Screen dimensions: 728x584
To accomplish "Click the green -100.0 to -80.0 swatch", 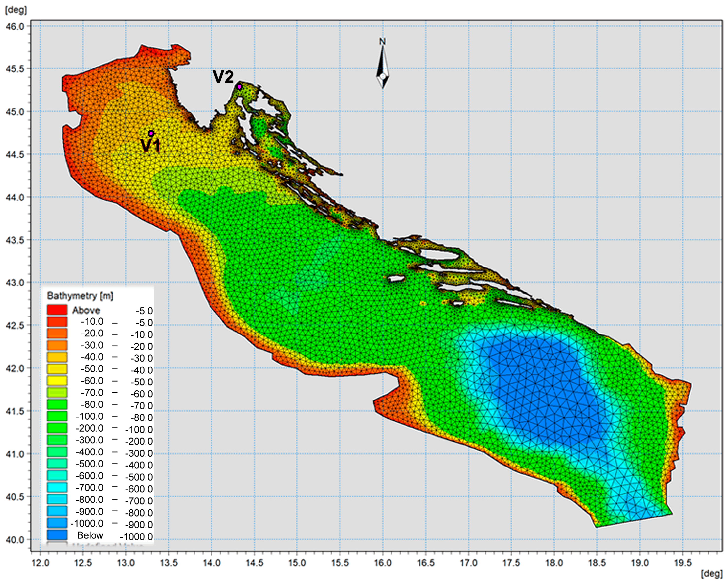I will pyautogui.click(x=57, y=417).
